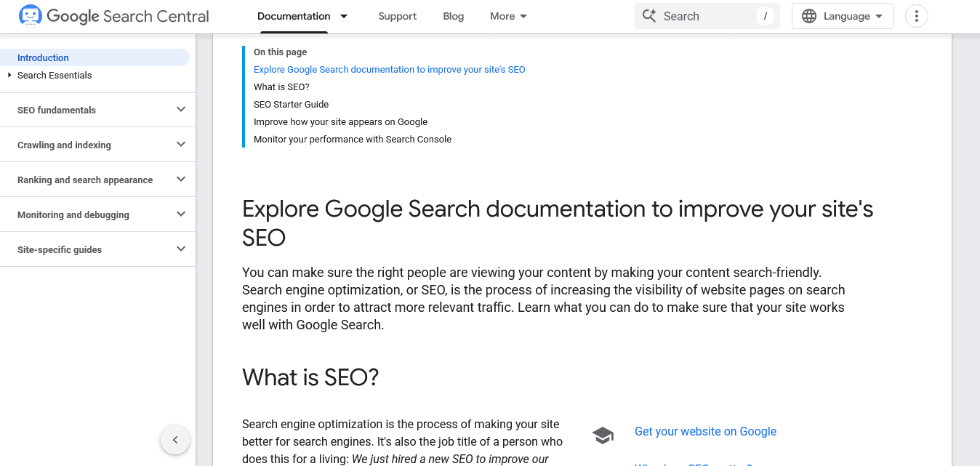The image size is (980, 466).
Task: Jump to Explore Google Search documentation link
Action: tap(389, 69)
